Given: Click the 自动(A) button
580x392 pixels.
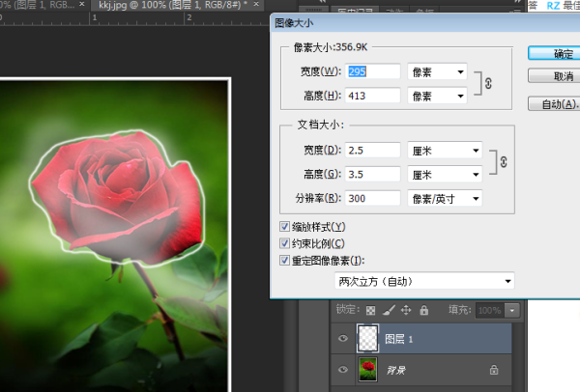Looking at the screenshot, I should click(554, 104).
